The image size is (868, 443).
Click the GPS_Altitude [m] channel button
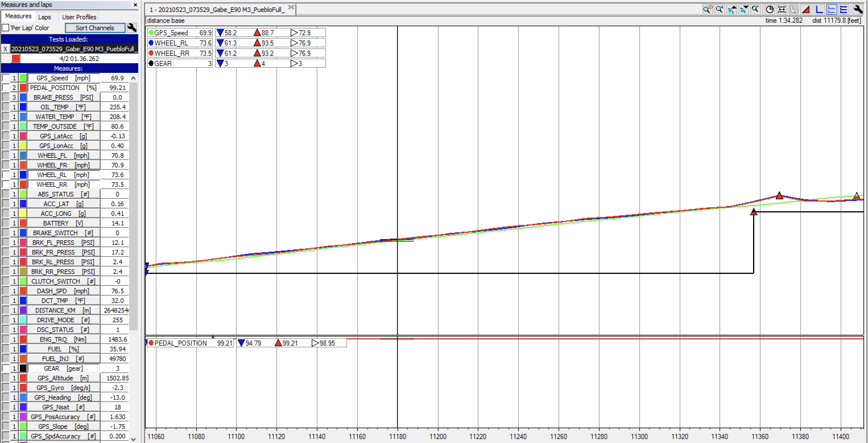[x=64, y=378]
